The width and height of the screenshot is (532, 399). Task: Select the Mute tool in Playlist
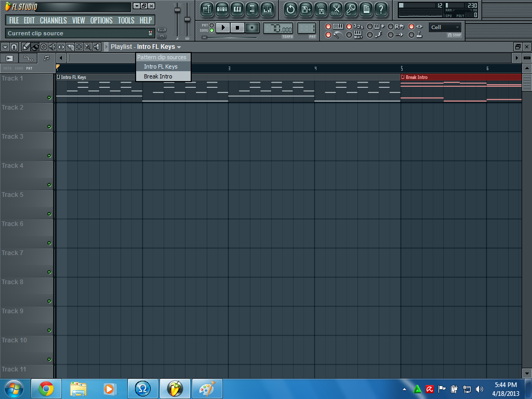pyautogui.click(x=52, y=47)
